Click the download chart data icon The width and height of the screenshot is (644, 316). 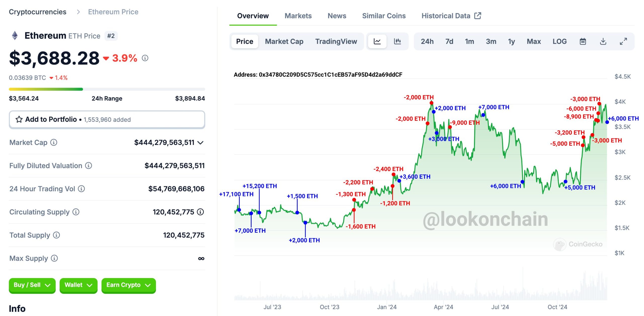pyautogui.click(x=603, y=41)
